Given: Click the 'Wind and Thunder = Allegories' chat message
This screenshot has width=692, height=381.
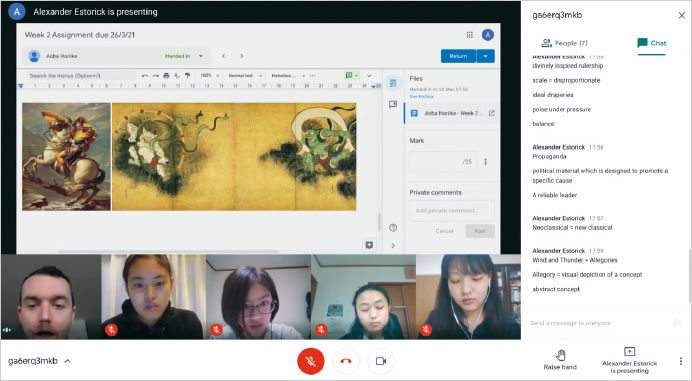Looking at the screenshot, I should pyautogui.click(x=575, y=260).
